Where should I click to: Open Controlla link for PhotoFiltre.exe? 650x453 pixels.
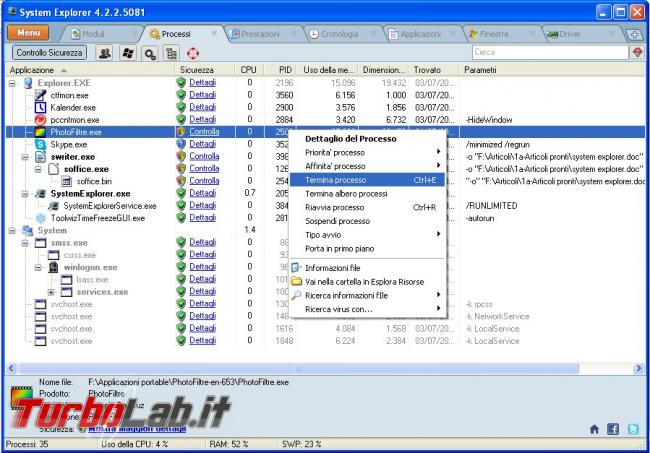204,132
